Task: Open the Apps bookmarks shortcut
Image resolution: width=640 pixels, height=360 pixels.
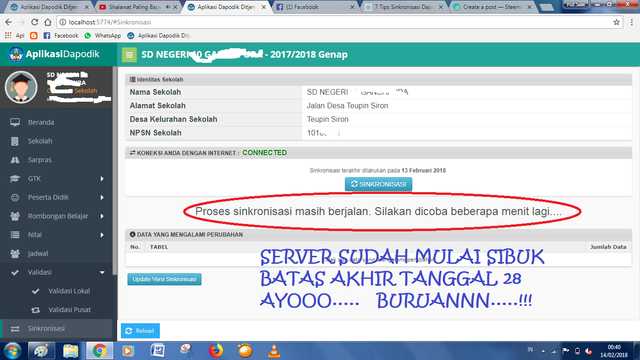Action: coord(14,36)
